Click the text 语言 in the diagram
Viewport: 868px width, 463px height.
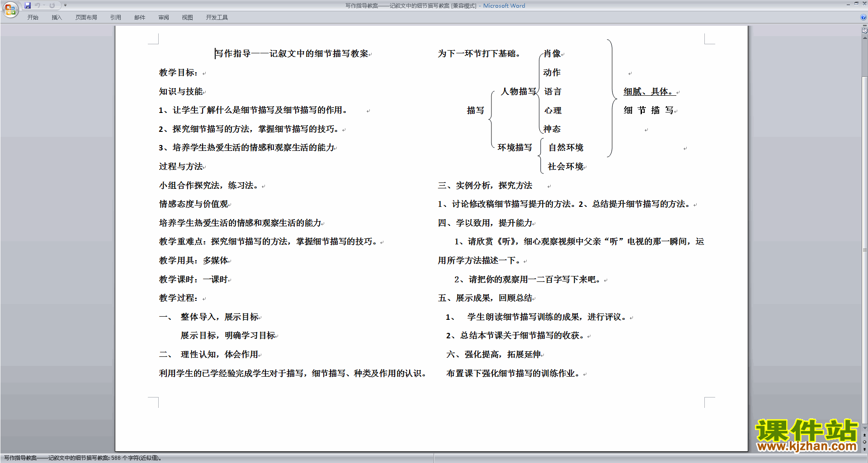pos(553,92)
